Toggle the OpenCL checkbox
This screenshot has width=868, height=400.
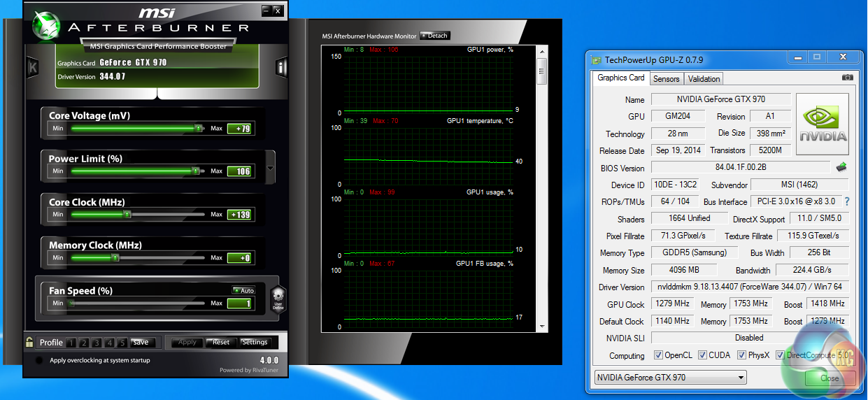click(658, 355)
